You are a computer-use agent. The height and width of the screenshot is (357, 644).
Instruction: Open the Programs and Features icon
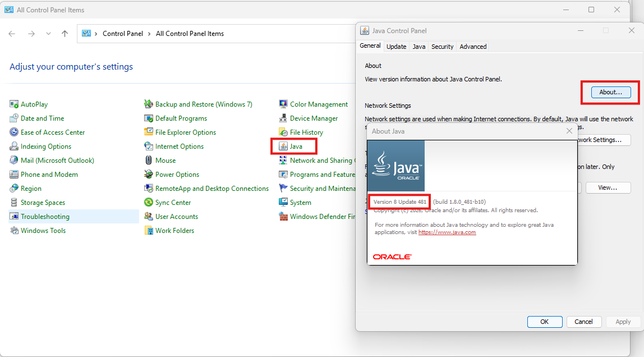click(x=283, y=174)
